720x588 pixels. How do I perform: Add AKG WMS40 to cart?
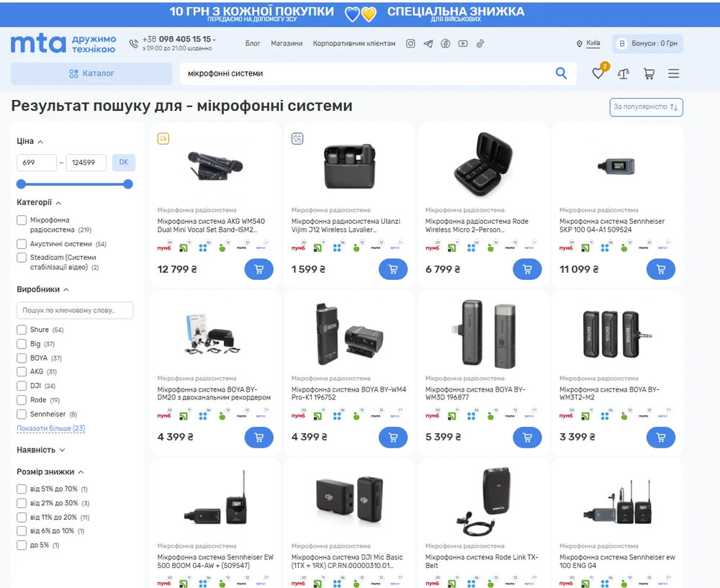[259, 269]
